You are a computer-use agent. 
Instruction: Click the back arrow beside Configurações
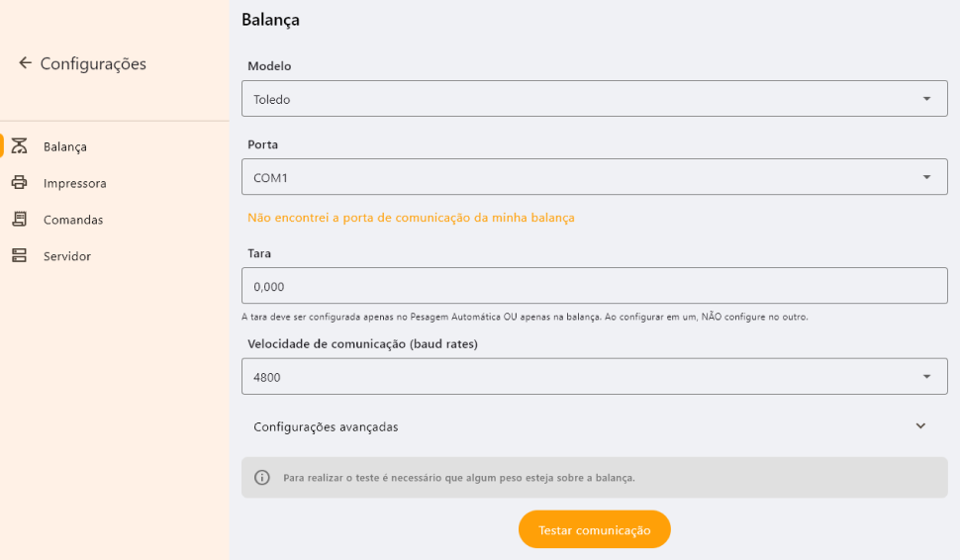click(25, 63)
